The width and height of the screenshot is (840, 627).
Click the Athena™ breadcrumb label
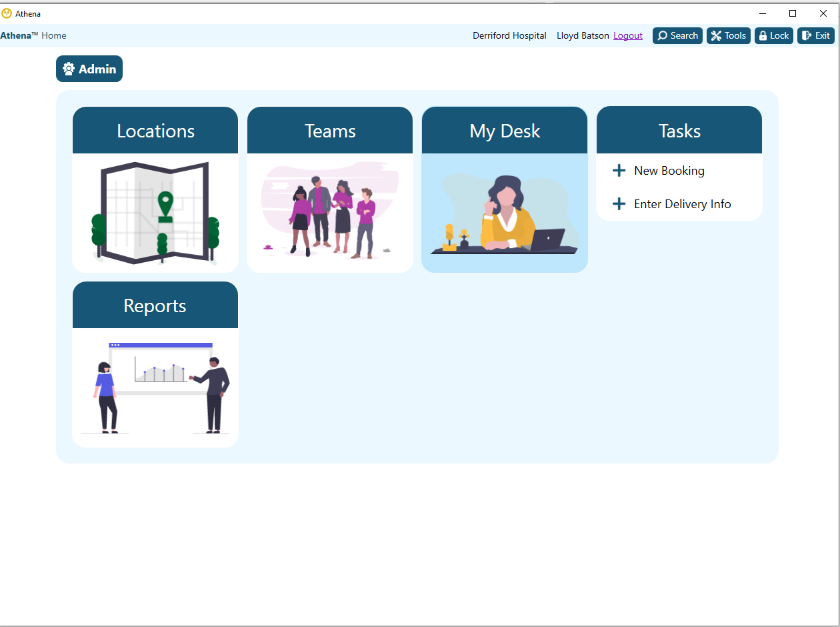19,36
